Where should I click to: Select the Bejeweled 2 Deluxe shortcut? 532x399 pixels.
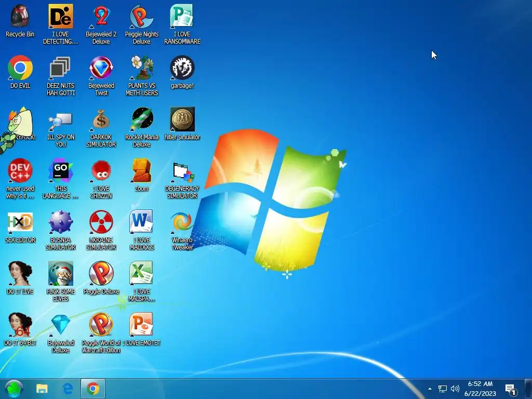101,16
